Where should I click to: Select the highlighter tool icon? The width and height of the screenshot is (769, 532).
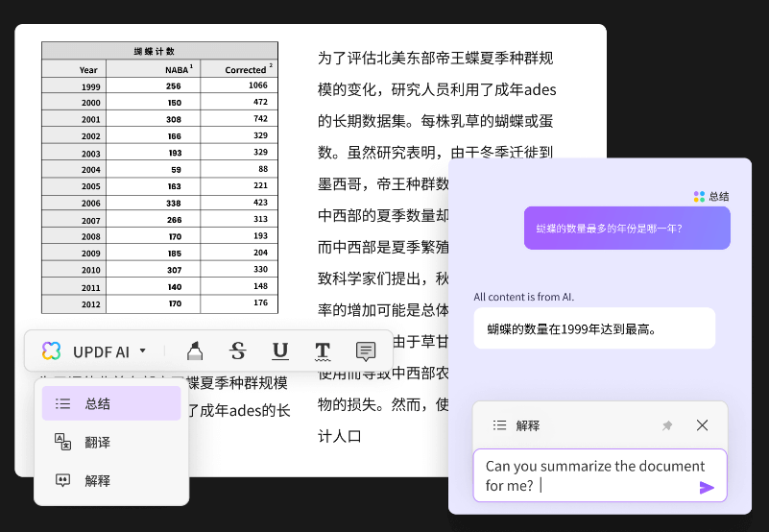(195, 351)
